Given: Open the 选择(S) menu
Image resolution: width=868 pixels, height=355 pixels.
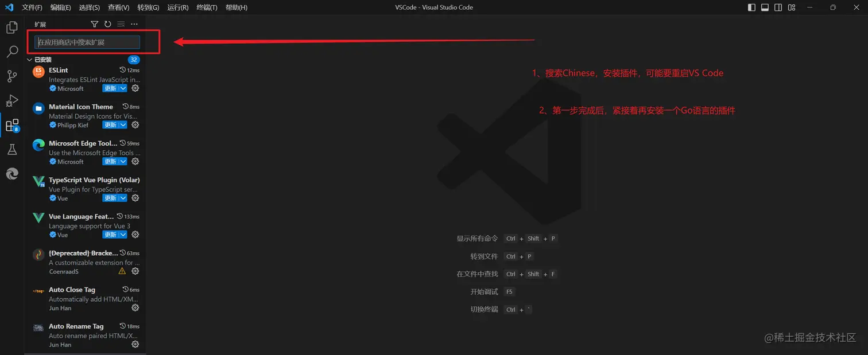Looking at the screenshot, I should pyautogui.click(x=90, y=7).
